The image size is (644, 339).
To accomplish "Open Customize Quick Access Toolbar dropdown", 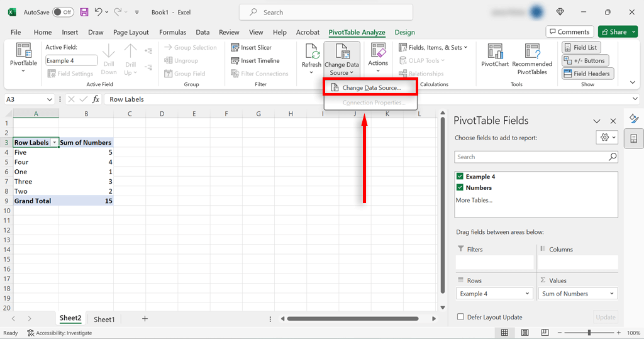I will pos(136,13).
